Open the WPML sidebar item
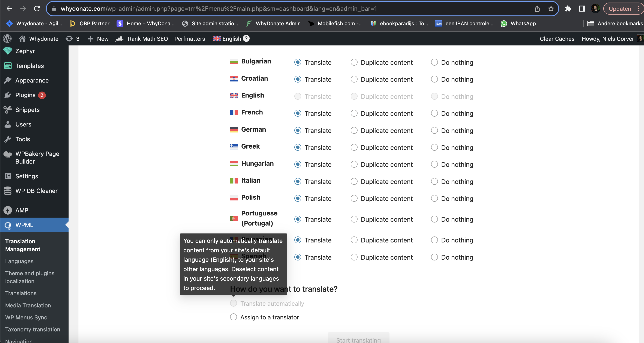 point(34,225)
